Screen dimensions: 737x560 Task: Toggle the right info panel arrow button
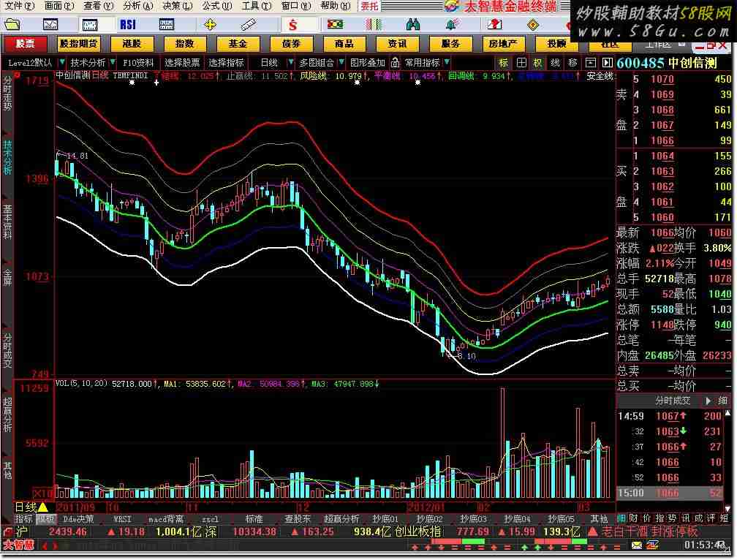pos(608,62)
